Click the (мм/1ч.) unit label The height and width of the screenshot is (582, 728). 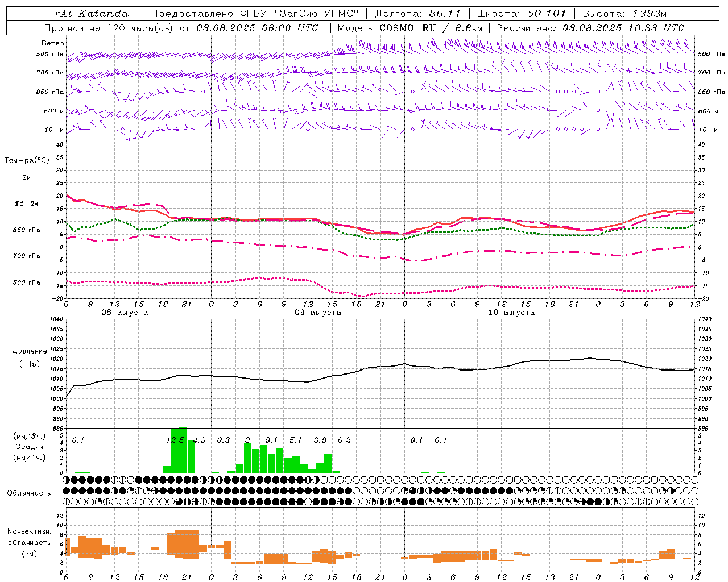[29, 458]
